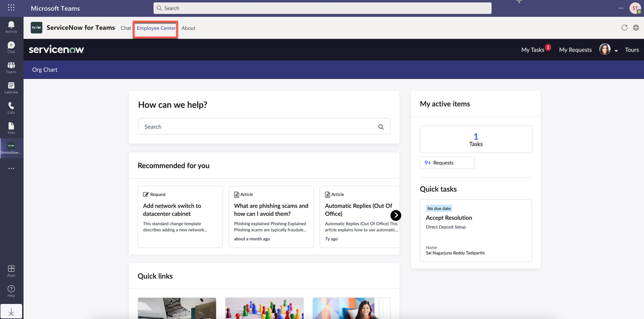Reload the tab with the refresh icon
The image size is (644, 319).
(624, 28)
